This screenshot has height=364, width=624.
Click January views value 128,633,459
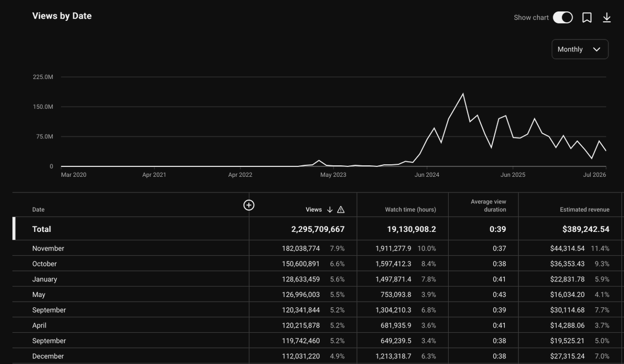tap(301, 279)
